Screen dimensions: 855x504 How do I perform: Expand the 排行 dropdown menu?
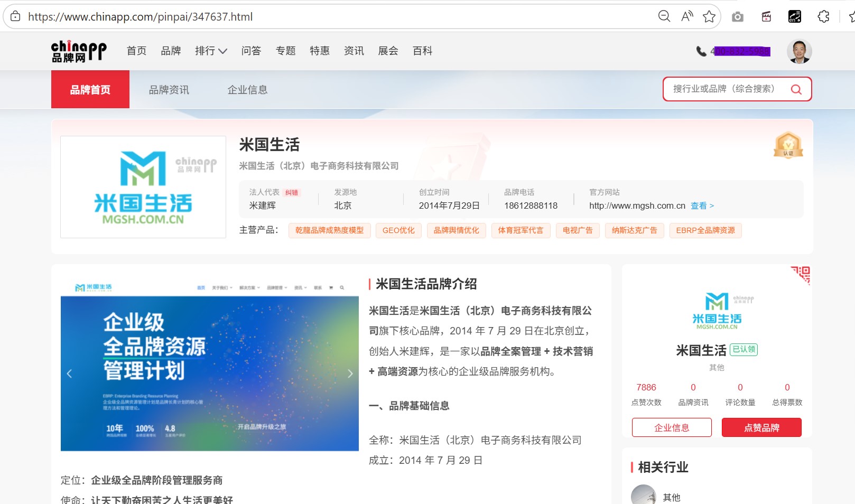pyautogui.click(x=211, y=51)
